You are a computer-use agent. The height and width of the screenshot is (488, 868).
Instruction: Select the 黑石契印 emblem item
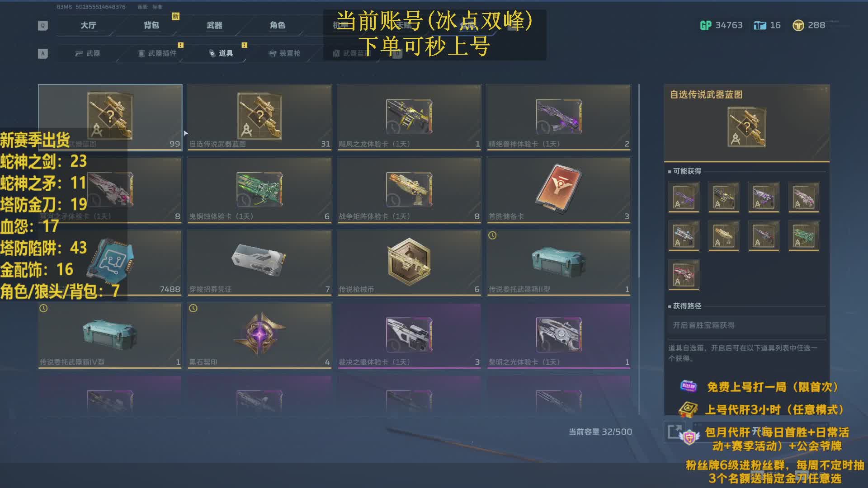pos(259,335)
